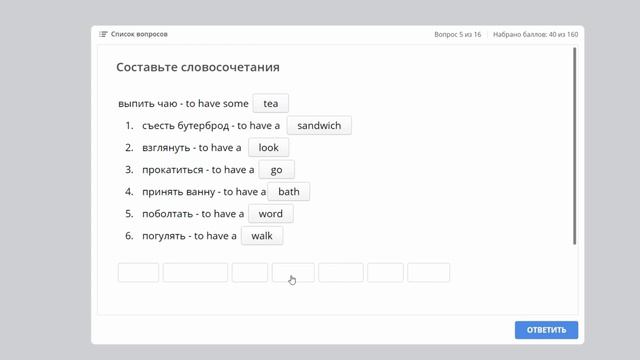Click text 'взглянуть - to have a'

192,148
